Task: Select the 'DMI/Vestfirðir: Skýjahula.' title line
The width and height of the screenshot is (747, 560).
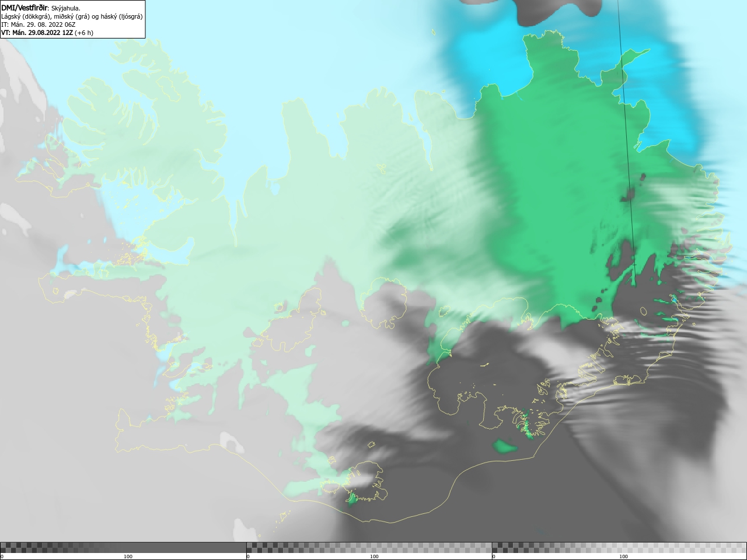Action: point(41,8)
